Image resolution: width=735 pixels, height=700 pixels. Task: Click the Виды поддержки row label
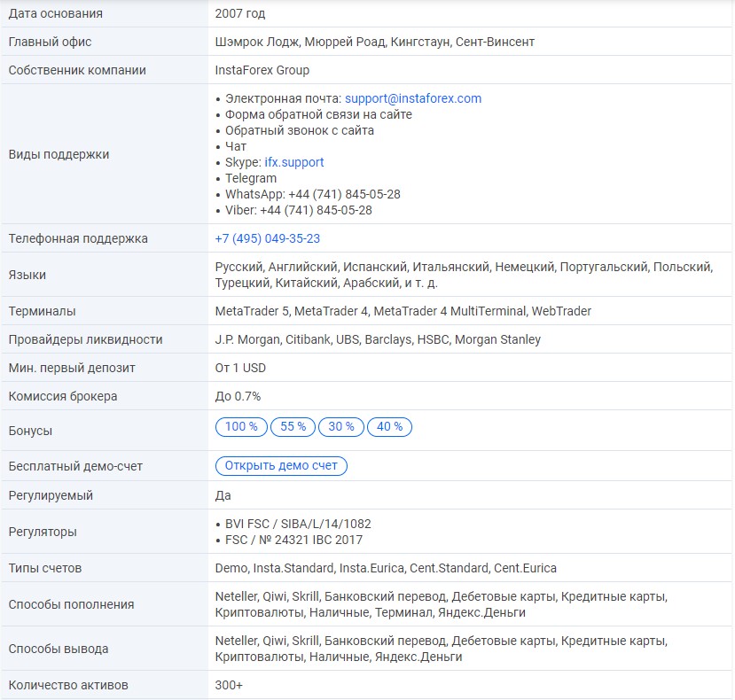tap(59, 154)
